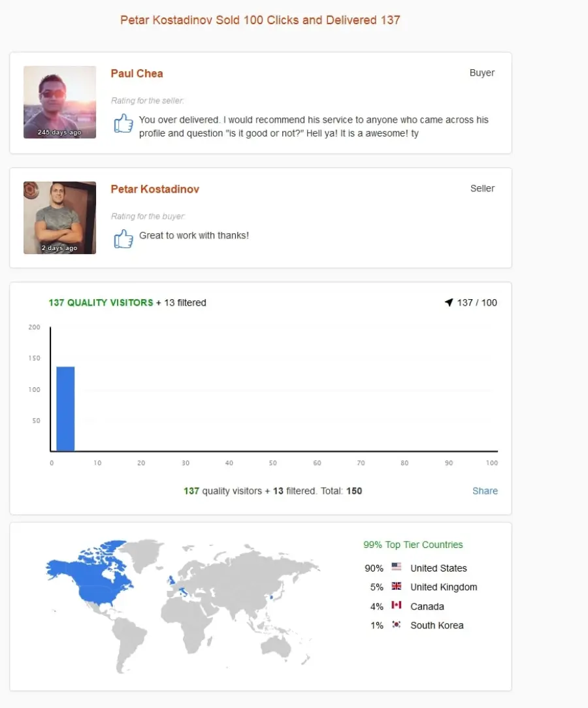The height and width of the screenshot is (708, 588).
Task: Click the blue bar in the visitors chart
Action: point(65,409)
